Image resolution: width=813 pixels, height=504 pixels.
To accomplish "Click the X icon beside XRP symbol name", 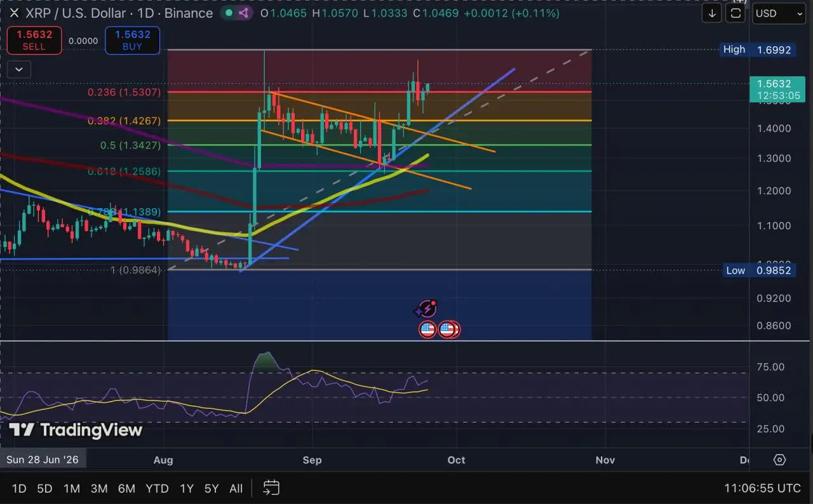I will [13, 13].
